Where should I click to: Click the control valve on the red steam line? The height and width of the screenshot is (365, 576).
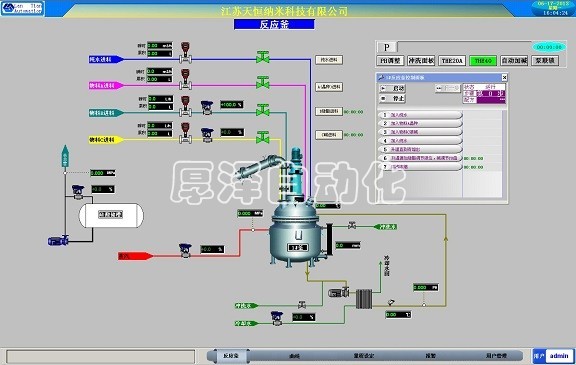(x=185, y=250)
